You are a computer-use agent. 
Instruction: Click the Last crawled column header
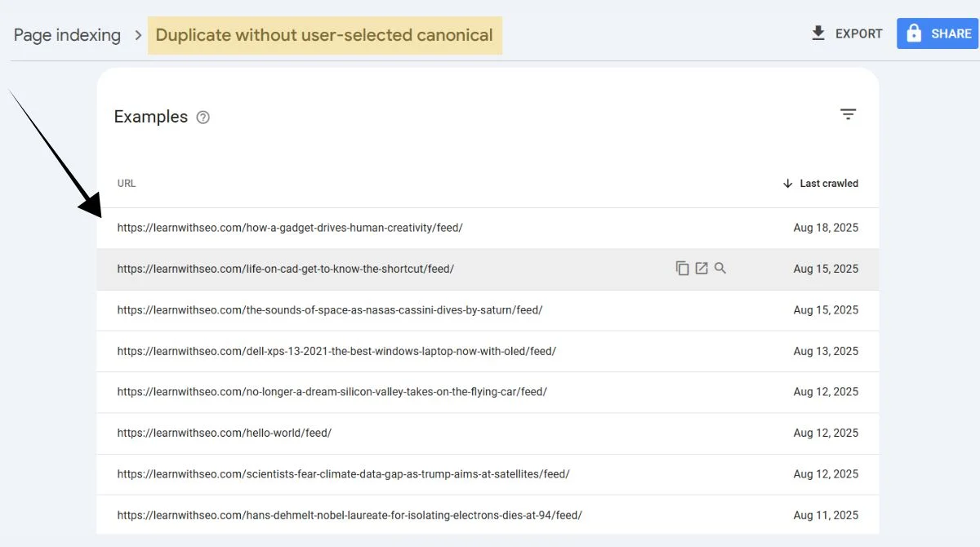pyautogui.click(x=829, y=184)
